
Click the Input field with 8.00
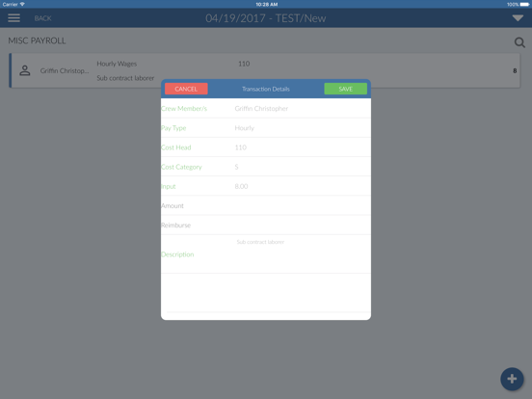(x=266, y=186)
